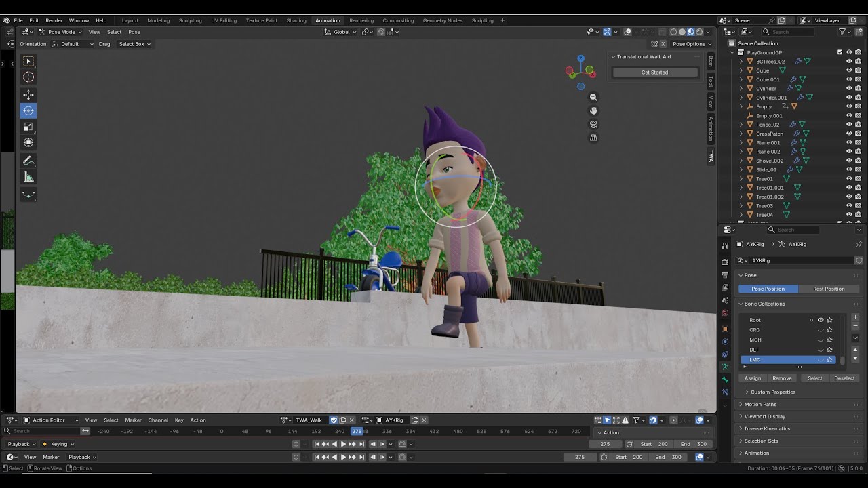Switch to the Shading workspace tab
This screenshot has height=488, width=868.
tap(296, 20)
